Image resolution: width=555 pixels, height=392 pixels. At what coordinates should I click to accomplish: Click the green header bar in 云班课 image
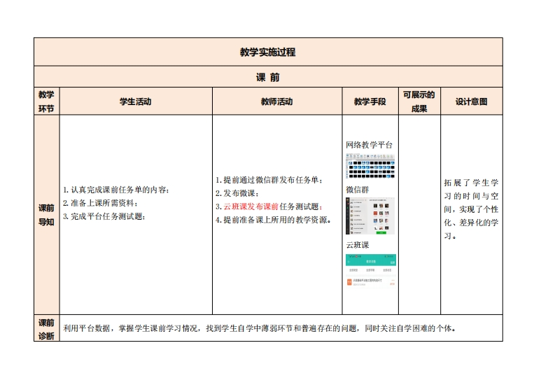tap(370, 260)
